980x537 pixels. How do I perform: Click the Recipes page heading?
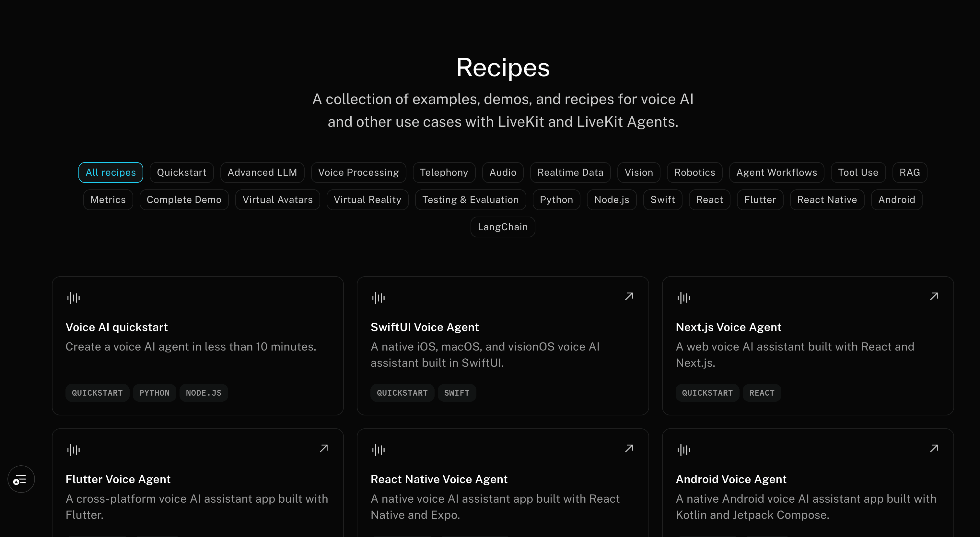[503, 68]
